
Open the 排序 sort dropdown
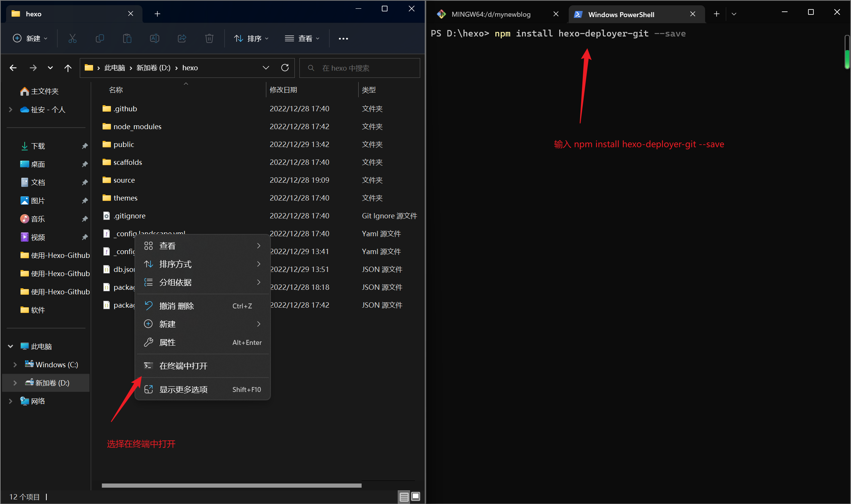click(x=251, y=38)
